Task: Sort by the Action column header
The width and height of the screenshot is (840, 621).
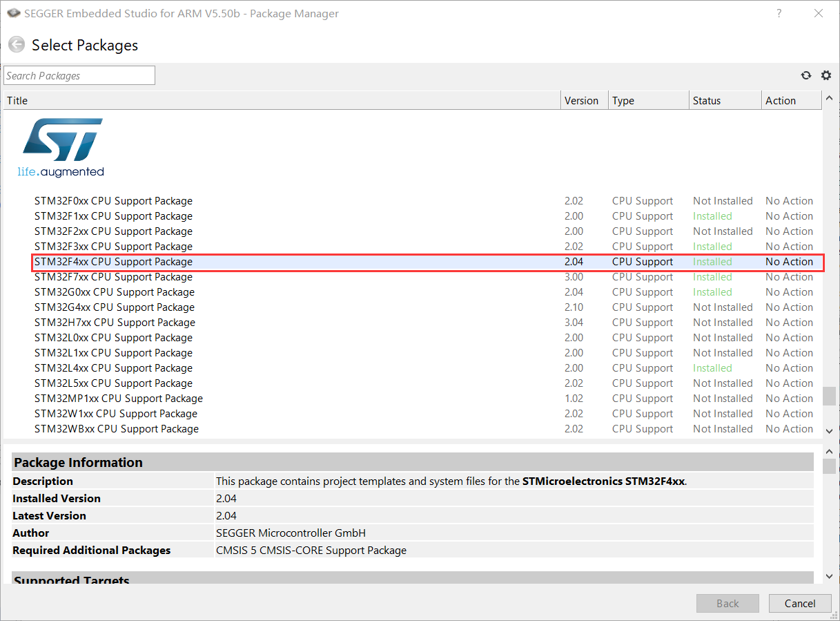Action: [792, 101]
